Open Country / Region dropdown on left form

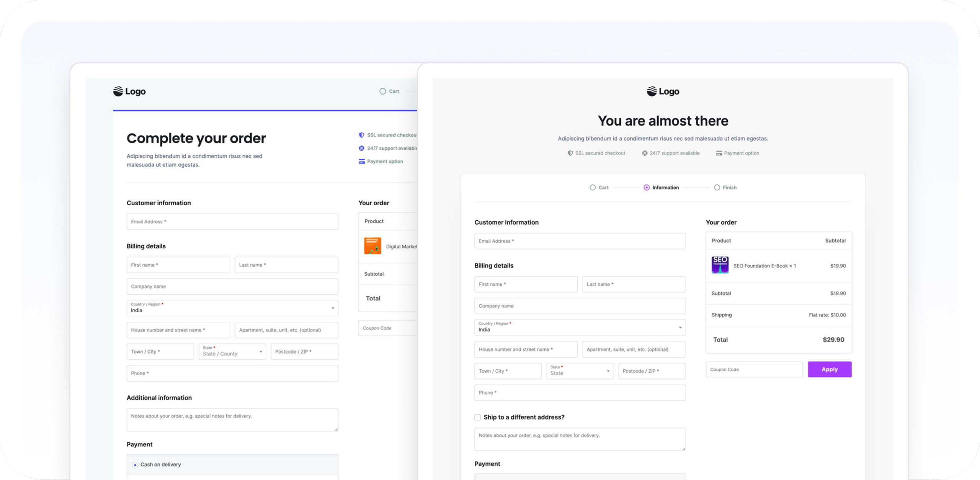pyautogui.click(x=232, y=308)
